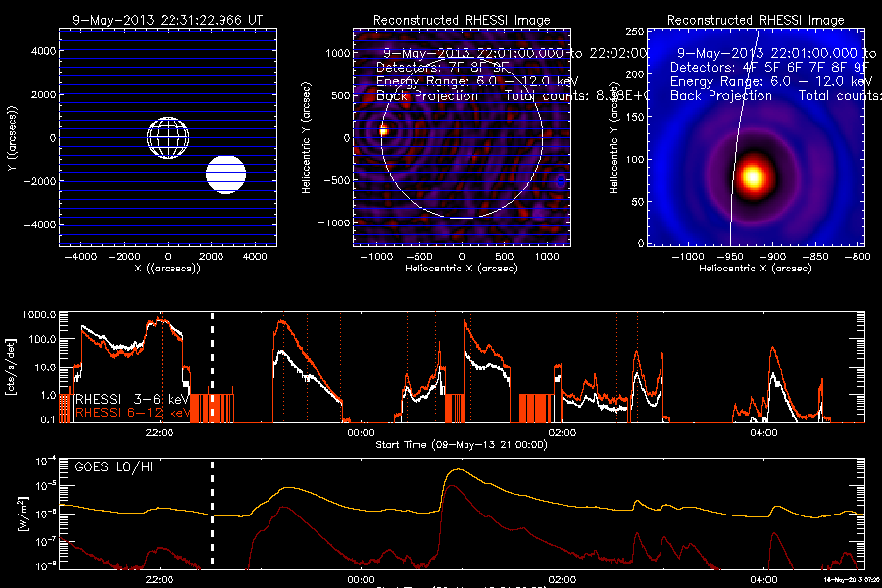Click the dark blue spot on the full-disk RHESSI image

[561, 181]
